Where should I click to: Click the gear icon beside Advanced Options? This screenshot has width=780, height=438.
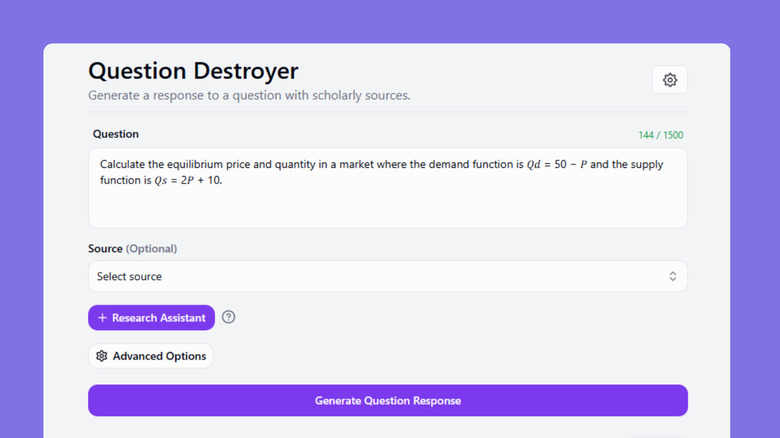pos(101,356)
